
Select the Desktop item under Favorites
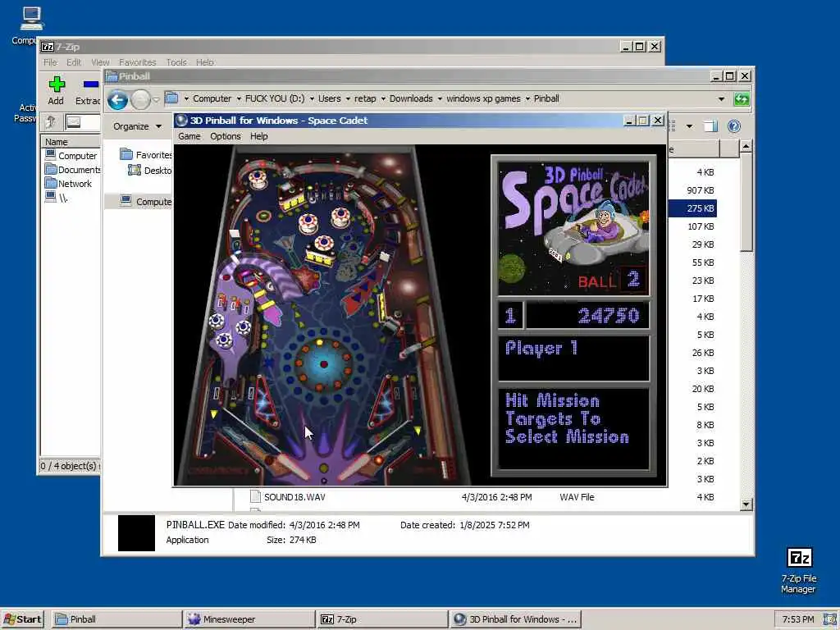click(x=149, y=171)
